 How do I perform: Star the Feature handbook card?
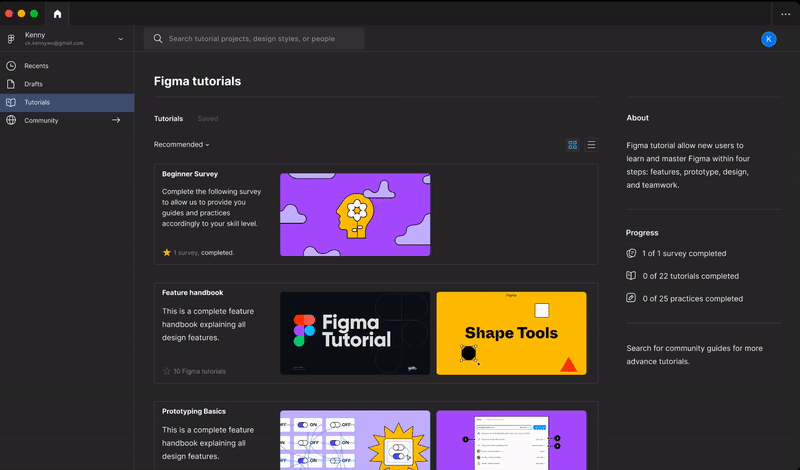click(166, 372)
